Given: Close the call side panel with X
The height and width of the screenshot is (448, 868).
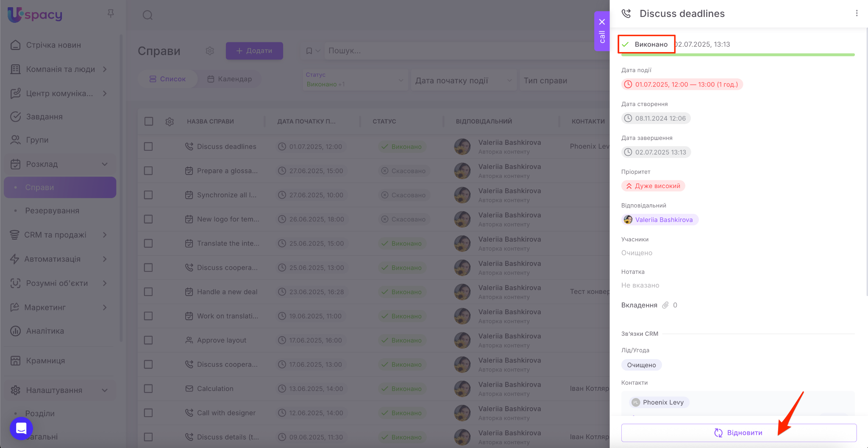Looking at the screenshot, I should pyautogui.click(x=602, y=22).
